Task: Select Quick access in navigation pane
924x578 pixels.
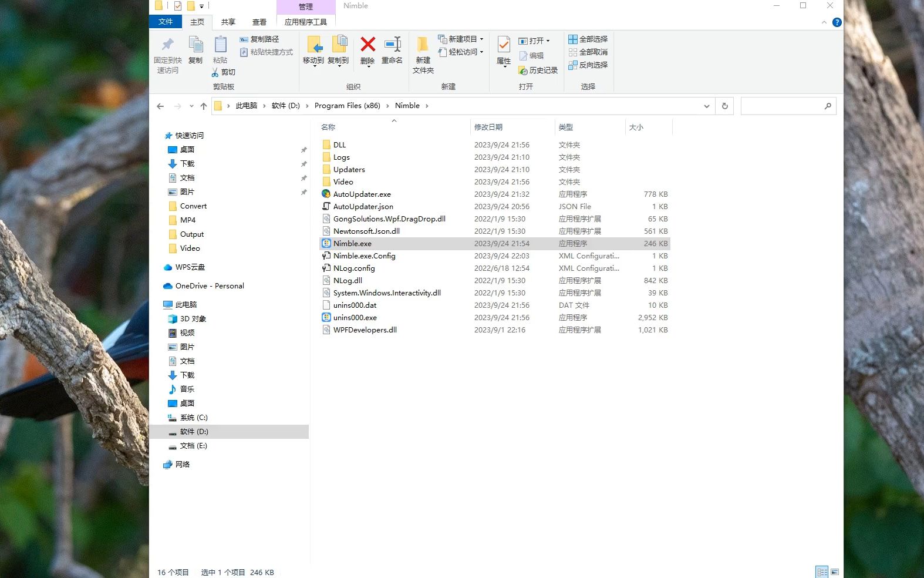Action: 189,135
